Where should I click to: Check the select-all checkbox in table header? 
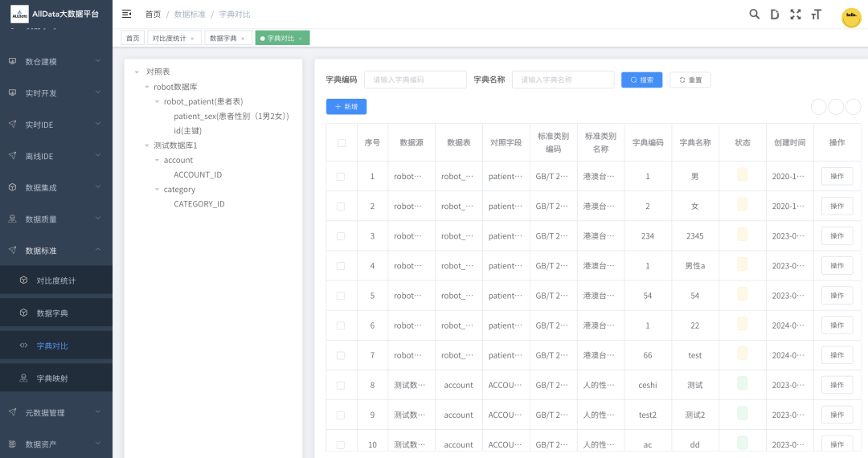[342, 143]
